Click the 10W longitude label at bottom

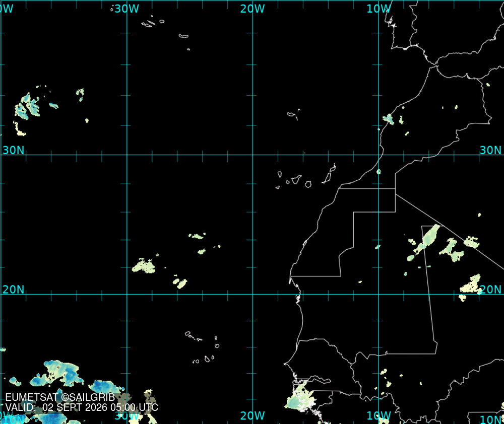[x=379, y=415]
